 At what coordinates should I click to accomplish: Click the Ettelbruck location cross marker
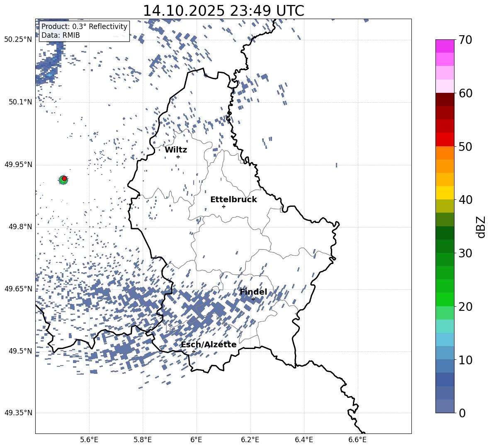point(224,206)
